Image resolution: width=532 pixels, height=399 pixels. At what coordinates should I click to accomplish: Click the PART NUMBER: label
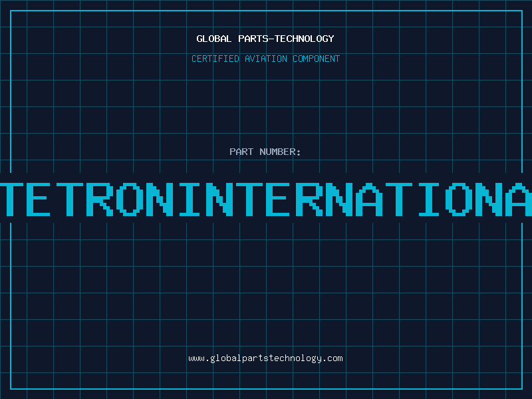[x=265, y=152]
